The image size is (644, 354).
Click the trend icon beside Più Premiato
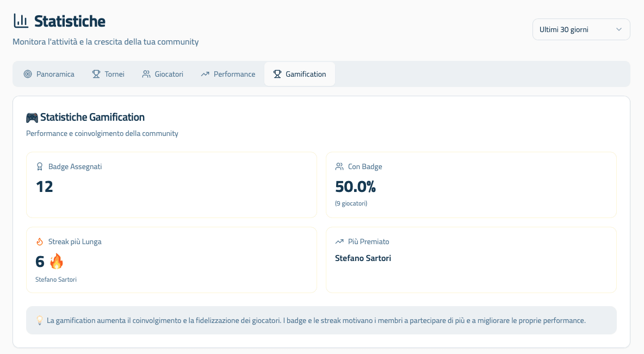coord(339,241)
